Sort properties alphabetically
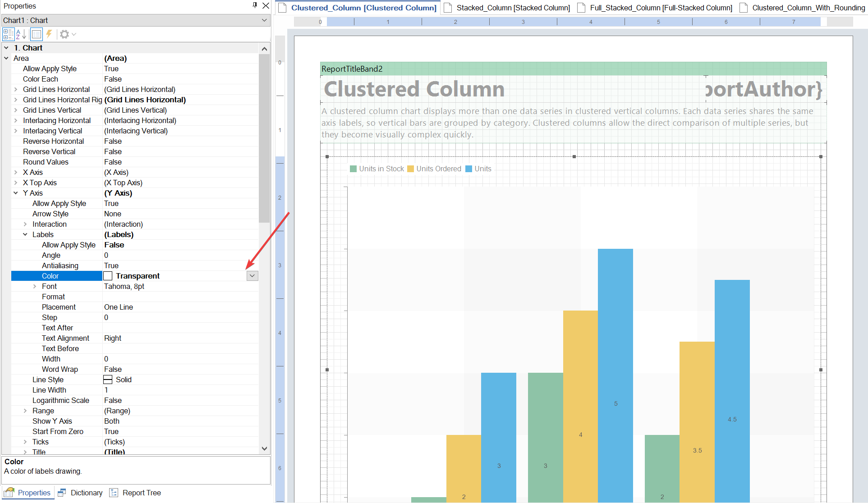868x503 pixels. [x=21, y=34]
